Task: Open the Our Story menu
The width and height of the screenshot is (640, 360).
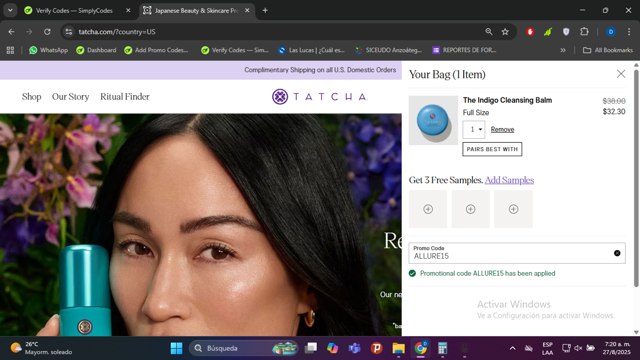Action: (70, 97)
